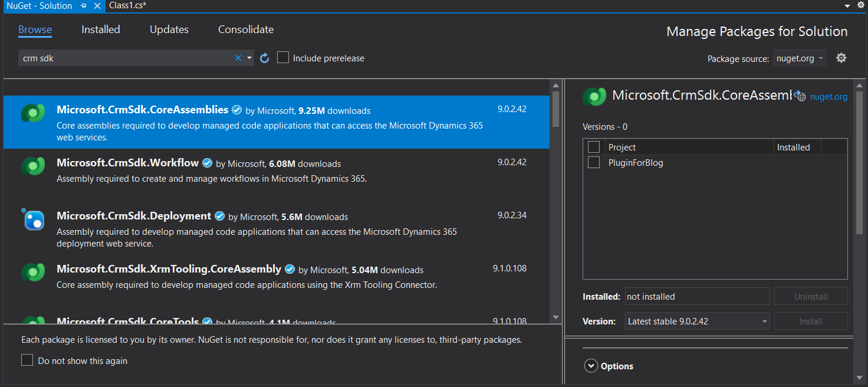Click the XrmTooling.CoreAssembly package icon
Viewport: 868px width, 387px height.
[33, 273]
